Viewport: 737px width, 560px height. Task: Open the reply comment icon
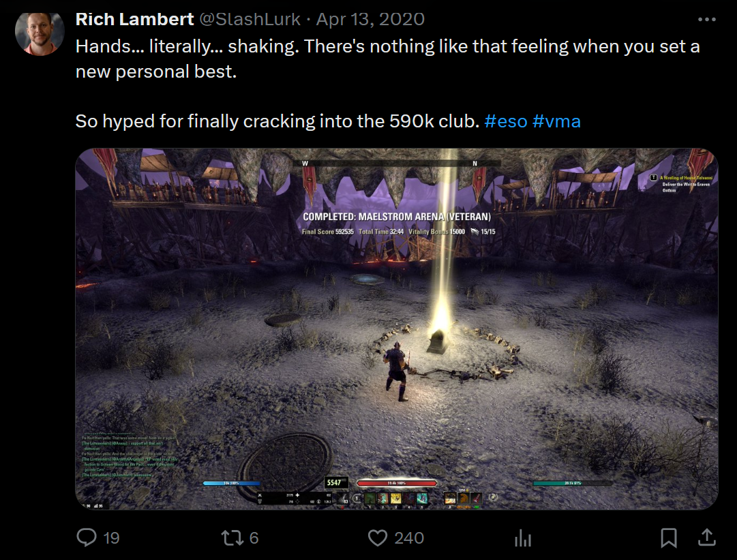(87, 538)
